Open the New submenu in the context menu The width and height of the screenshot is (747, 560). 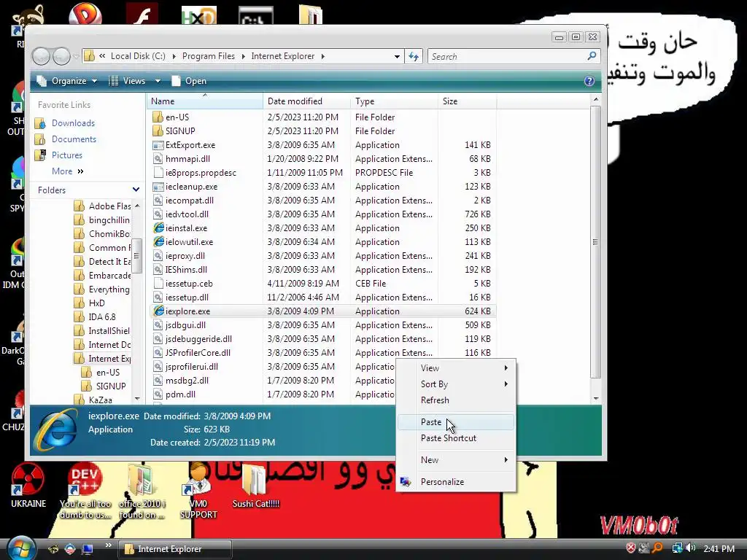(456, 460)
